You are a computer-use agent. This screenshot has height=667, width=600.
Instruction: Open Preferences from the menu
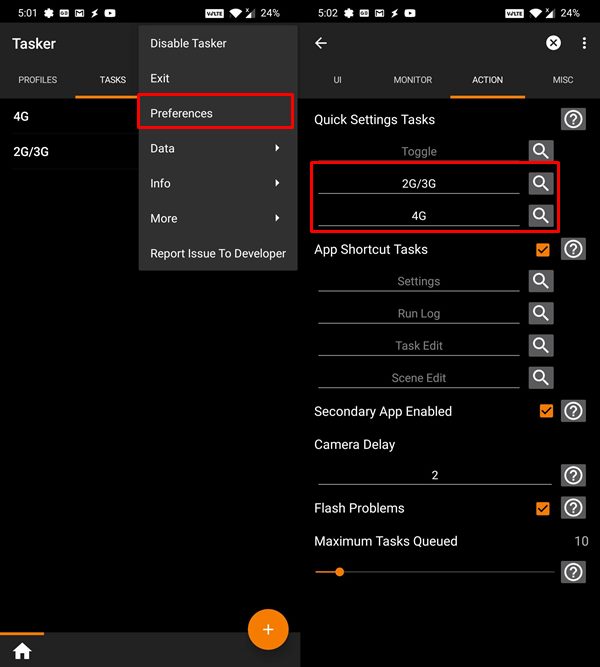216,113
